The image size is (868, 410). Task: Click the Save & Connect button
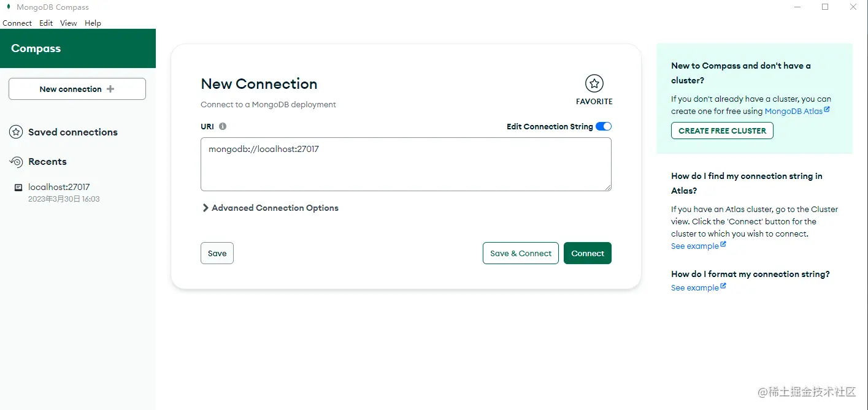[x=521, y=253]
